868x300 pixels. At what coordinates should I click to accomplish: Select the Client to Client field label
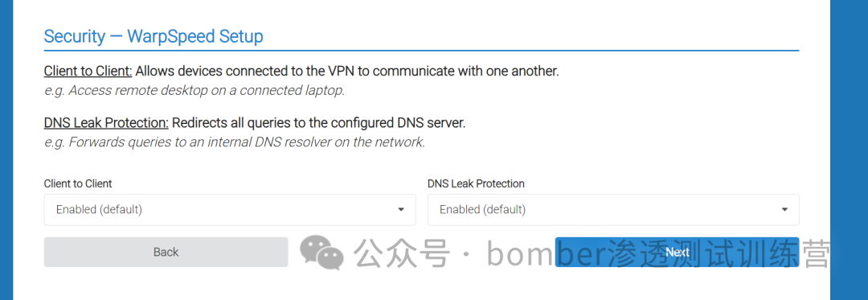pos(77,183)
